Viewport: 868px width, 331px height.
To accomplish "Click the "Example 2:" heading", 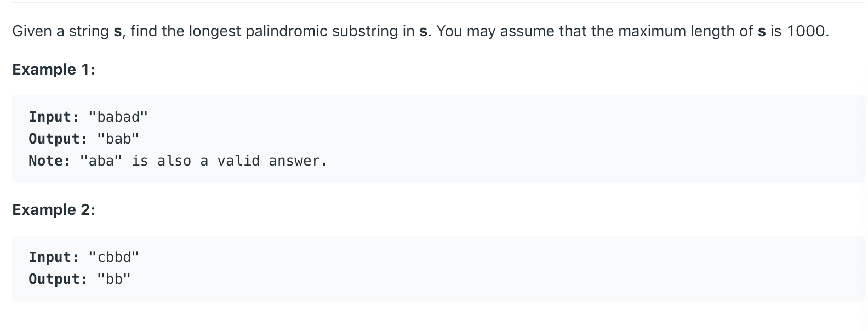I will coord(54,210).
